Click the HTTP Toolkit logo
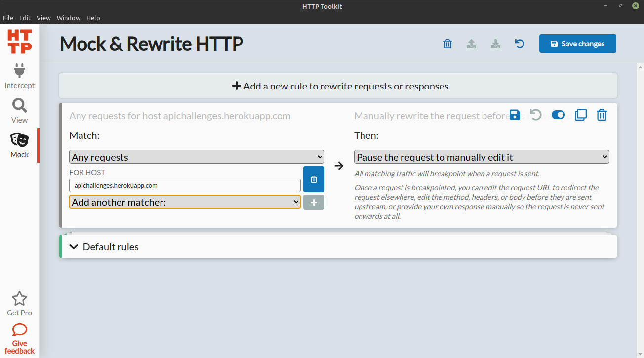Screen dimensions: 644x358 [x=20, y=42]
